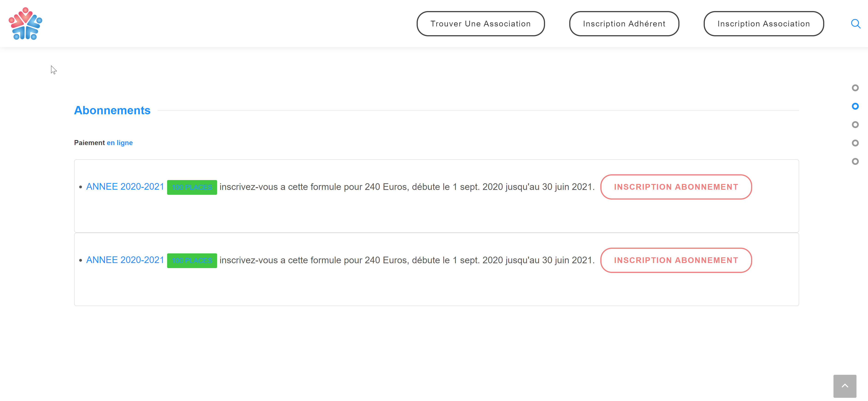
Task: Select the third page navigation dot
Action: tap(855, 125)
